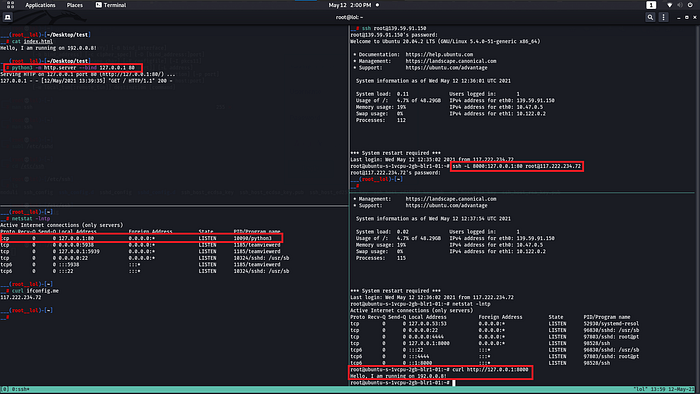Click the 'curl http://127.0.0.1:8000' command

point(490,369)
